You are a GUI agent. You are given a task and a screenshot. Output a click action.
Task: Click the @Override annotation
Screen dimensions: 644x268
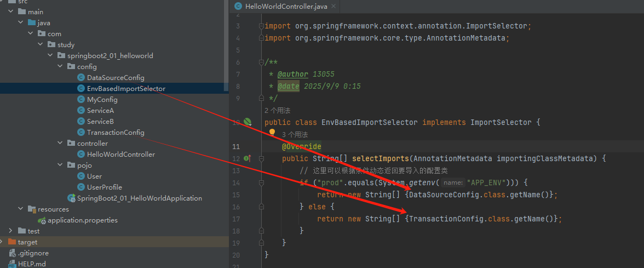pyautogui.click(x=301, y=147)
